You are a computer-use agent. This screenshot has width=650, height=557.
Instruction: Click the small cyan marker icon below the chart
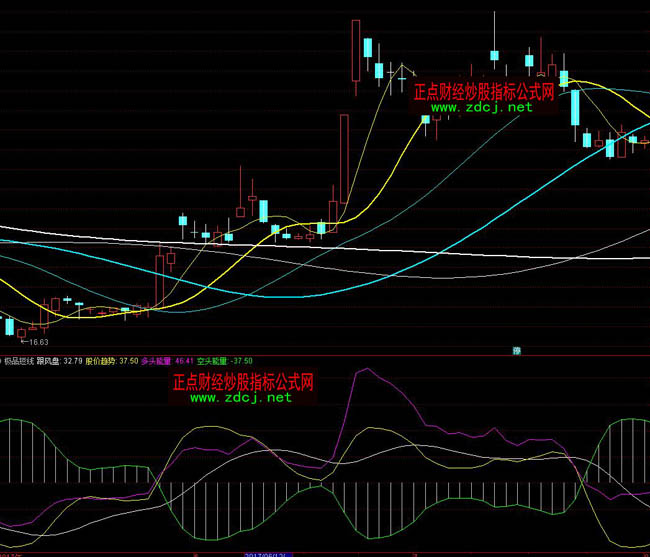[x=517, y=350]
